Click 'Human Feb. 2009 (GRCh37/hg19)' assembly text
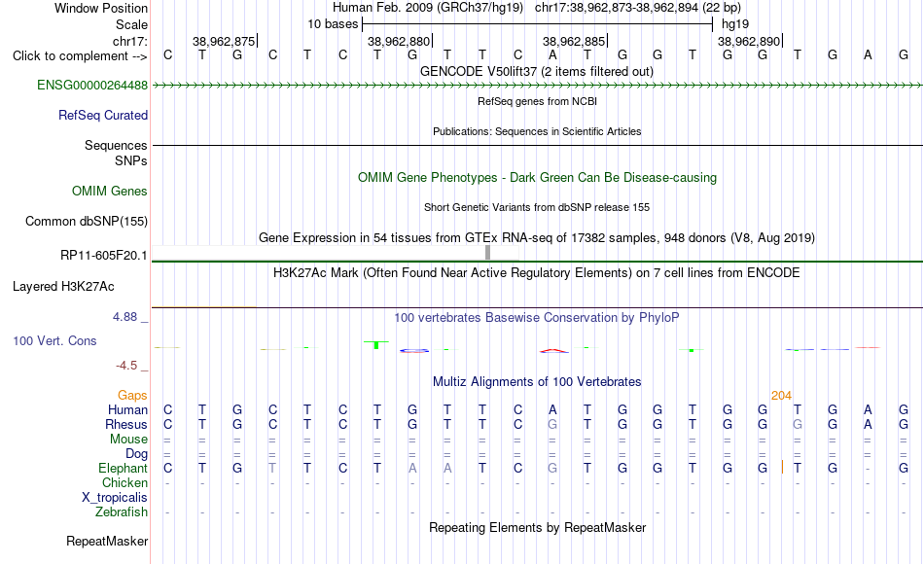The height and width of the screenshot is (564, 924). pyautogui.click(x=428, y=8)
